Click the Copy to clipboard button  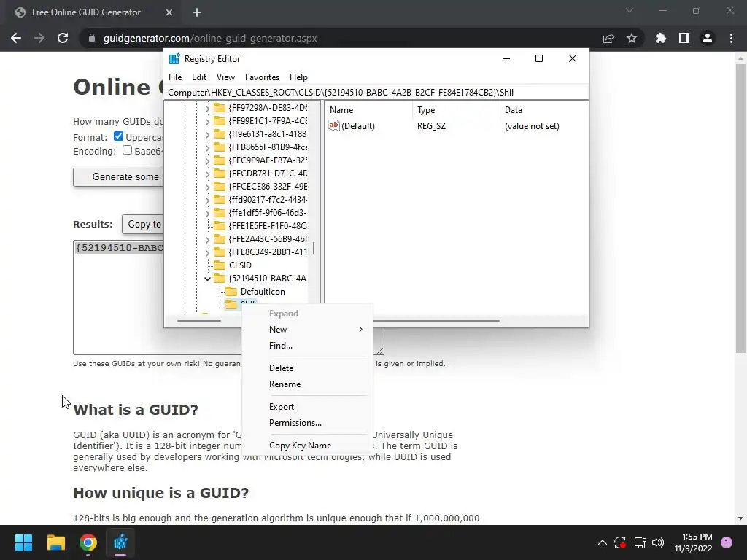(x=142, y=225)
